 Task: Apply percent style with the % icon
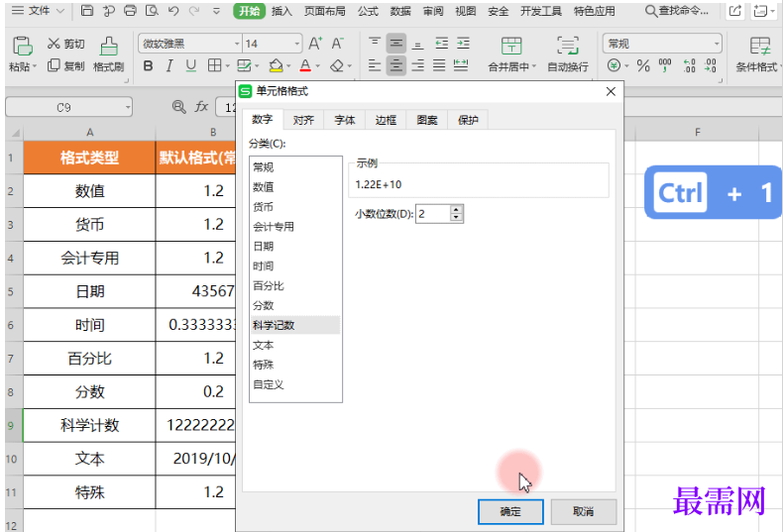click(642, 66)
